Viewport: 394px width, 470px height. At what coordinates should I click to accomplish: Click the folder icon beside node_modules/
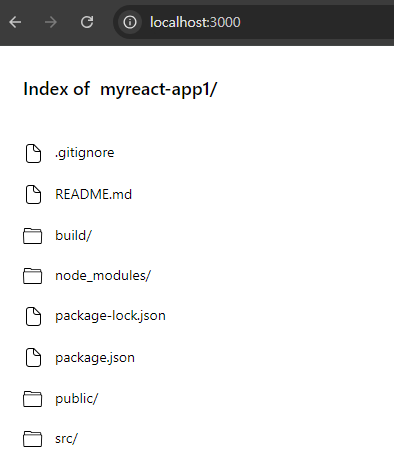click(33, 276)
